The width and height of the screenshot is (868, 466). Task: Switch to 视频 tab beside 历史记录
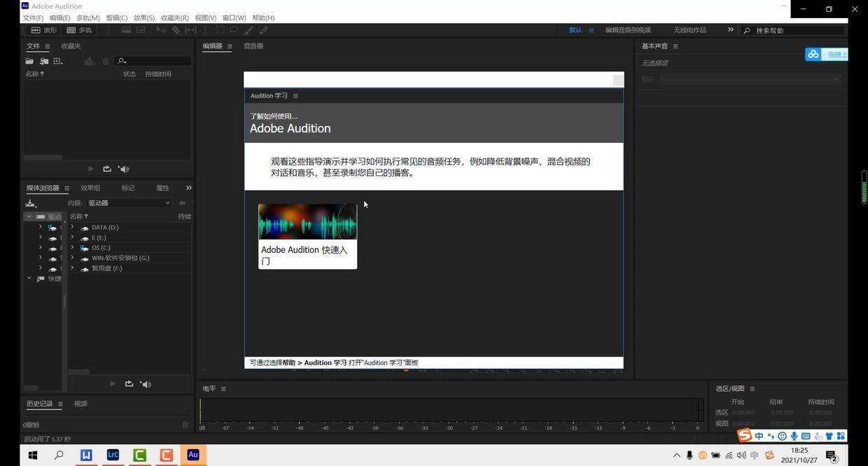tap(80, 404)
